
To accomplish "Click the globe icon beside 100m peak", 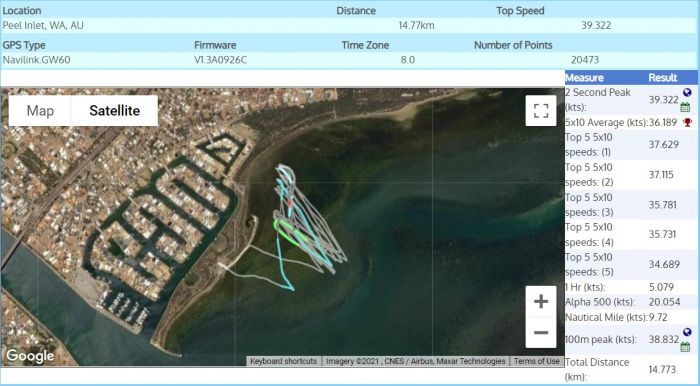I will click(x=687, y=332).
